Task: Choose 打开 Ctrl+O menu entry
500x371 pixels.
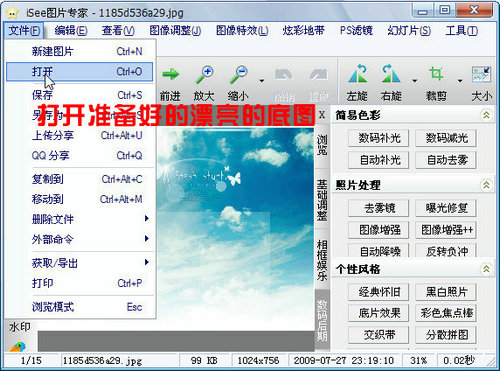Action: tap(80, 72)
